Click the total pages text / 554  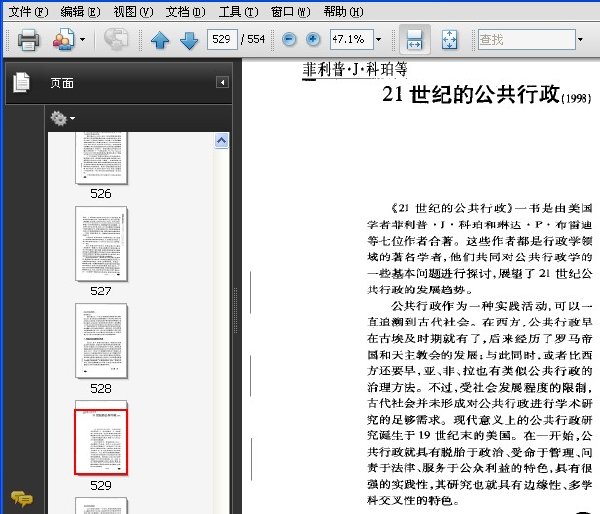(x=253, y=39)
